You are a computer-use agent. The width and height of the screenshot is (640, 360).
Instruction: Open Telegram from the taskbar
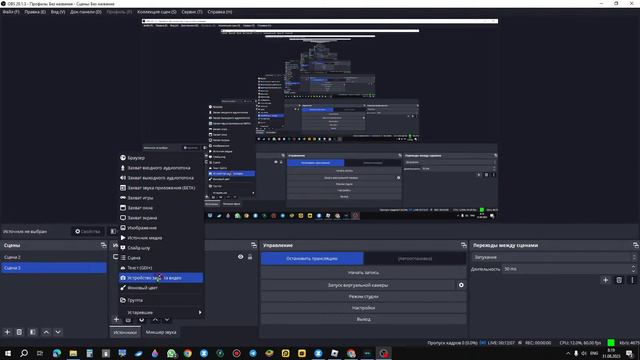click(253, 353)
